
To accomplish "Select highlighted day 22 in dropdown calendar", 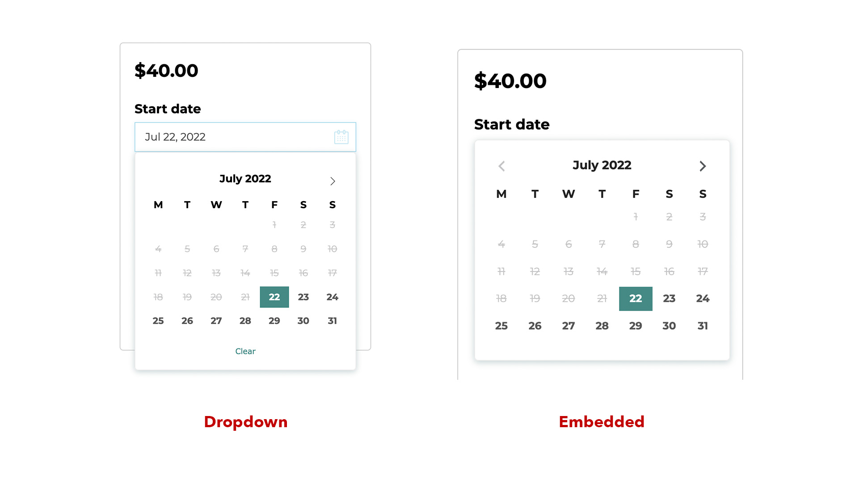I will point(274,297).
